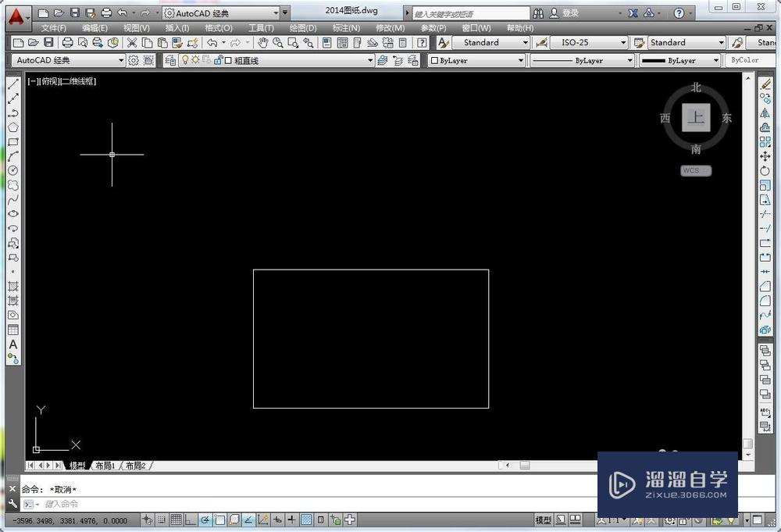Viewport: 781px width, 532px height.
Task: Click the horizontal scrollbar thumb
Action: tap(525, 466)
